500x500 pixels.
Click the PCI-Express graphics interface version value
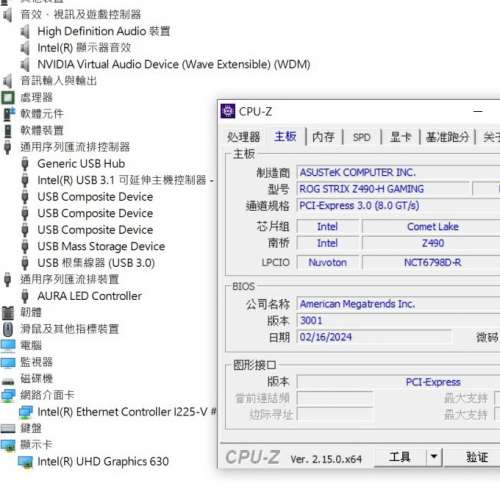433,382
